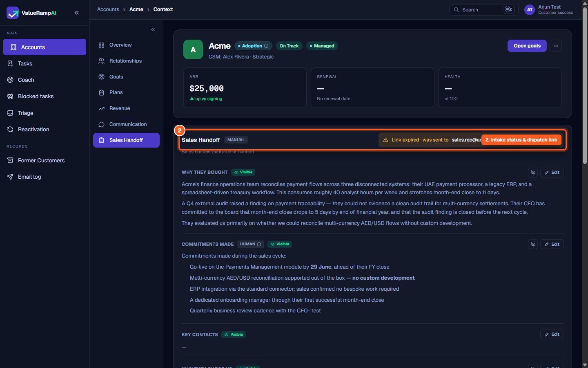588x368 pixels.
Task: Select the Relationships tab
Action: [x=126, y=61]
